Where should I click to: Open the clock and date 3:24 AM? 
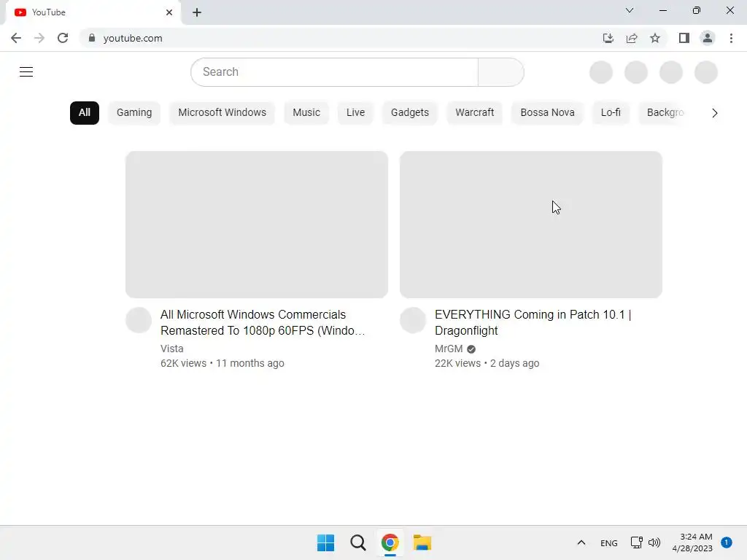click(692, 542)
